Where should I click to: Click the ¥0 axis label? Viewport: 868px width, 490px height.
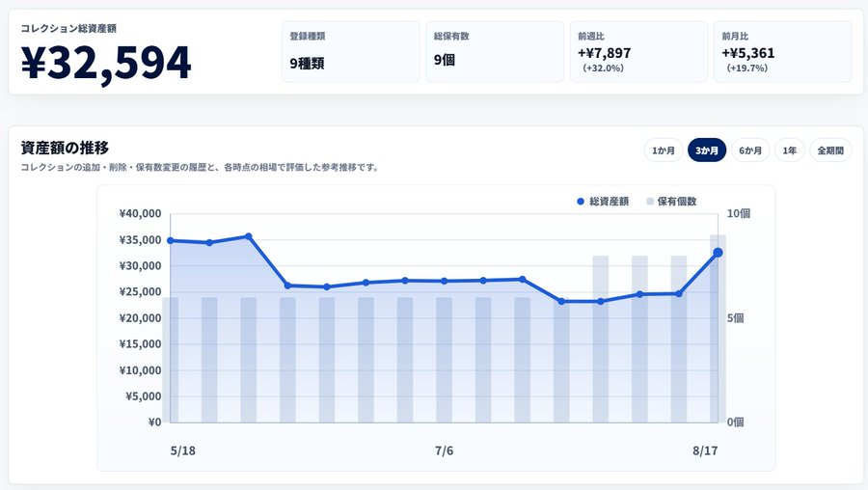[154, 422]
